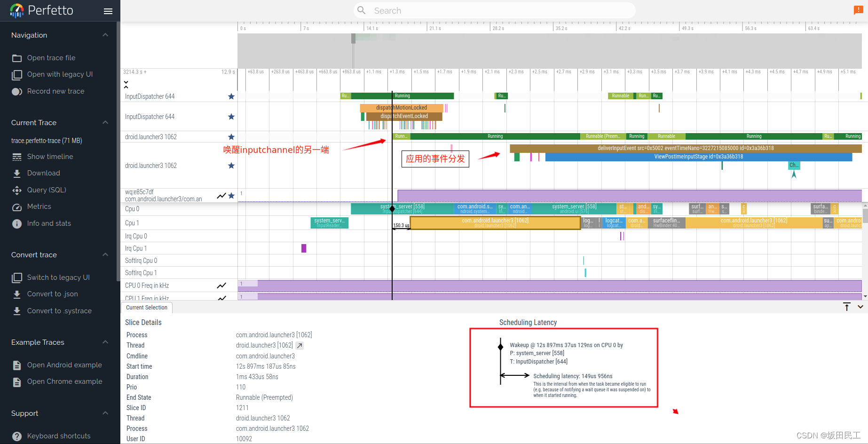Click Keyboard shortcuts link
The image size is (868, 444).
[x=59, y=436]
